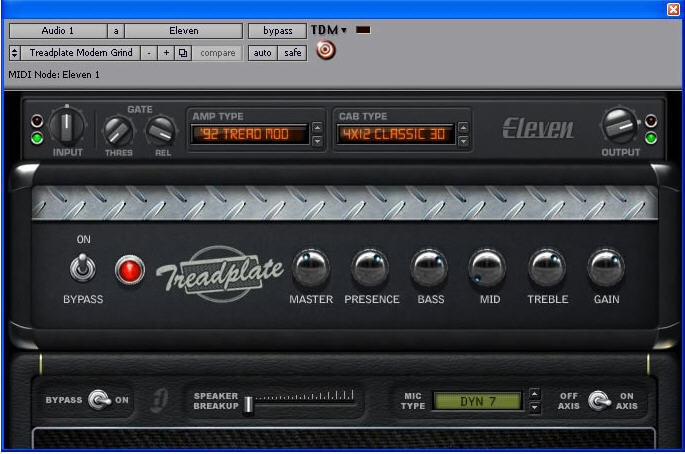Toggle the amp ON/BYPASS switch
Screen dimensions: 685x454
[83, 267]
